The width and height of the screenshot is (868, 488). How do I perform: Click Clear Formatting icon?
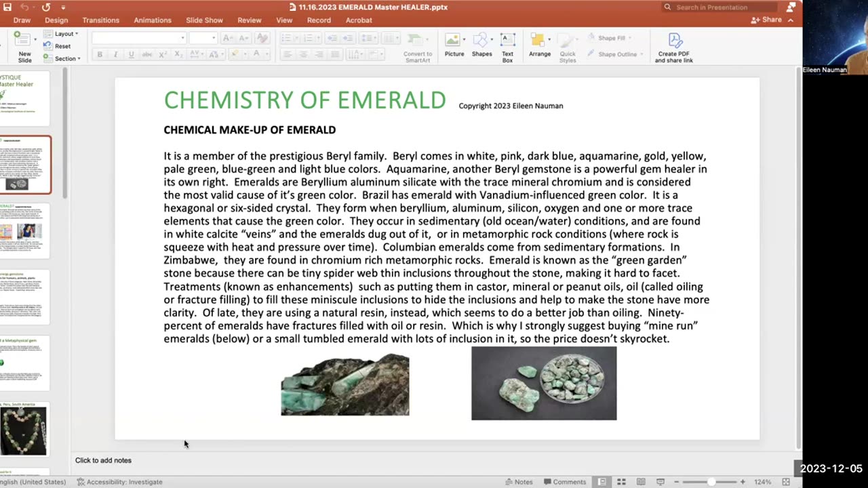262,38
